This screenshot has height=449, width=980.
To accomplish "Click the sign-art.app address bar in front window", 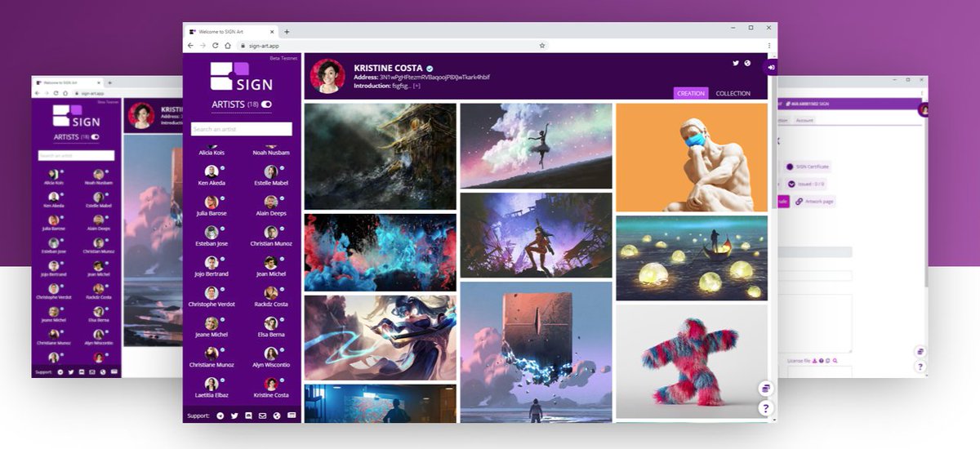I will point(392,46).
